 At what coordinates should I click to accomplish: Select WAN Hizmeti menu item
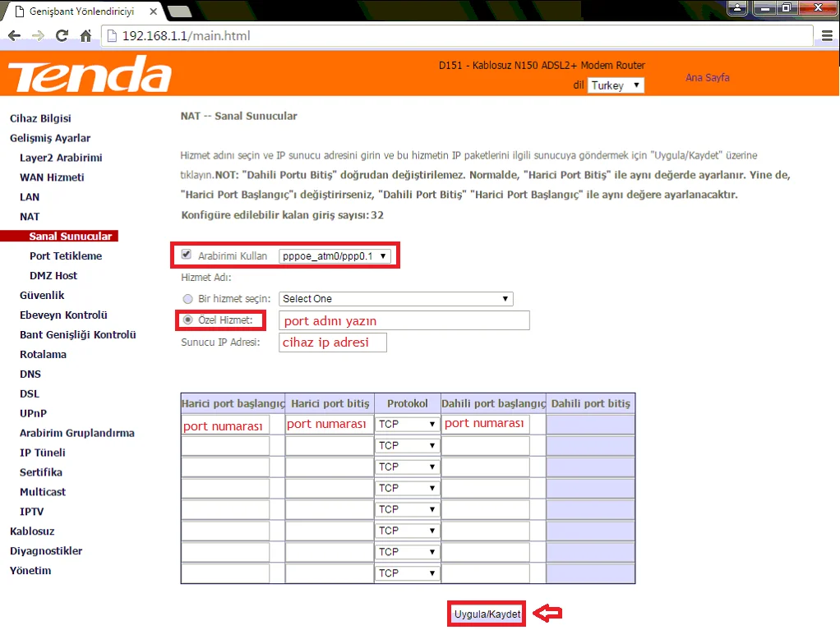pos(52,177)
